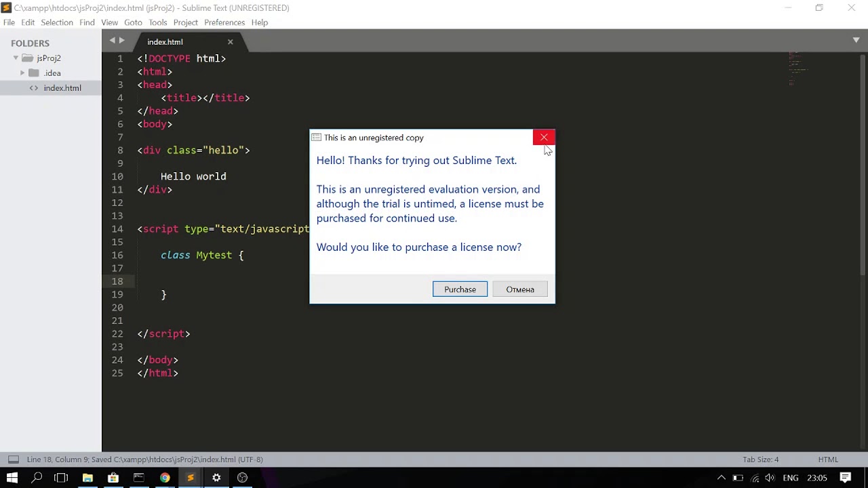
Task: Open the Selection menu
Action: coord(57,22)
